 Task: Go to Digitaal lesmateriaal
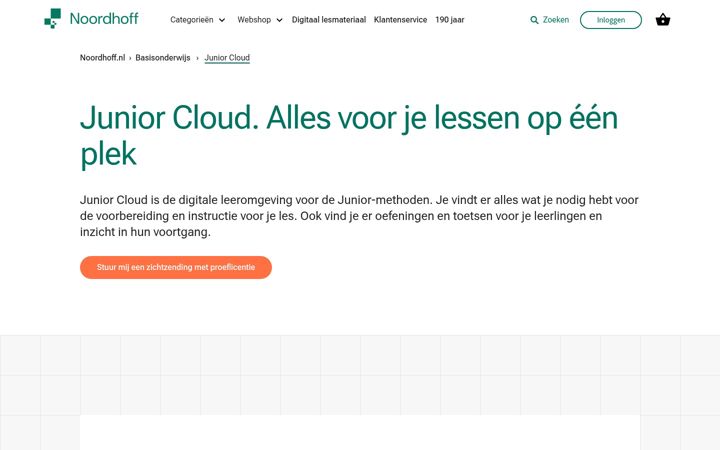[x=329, y=20]
